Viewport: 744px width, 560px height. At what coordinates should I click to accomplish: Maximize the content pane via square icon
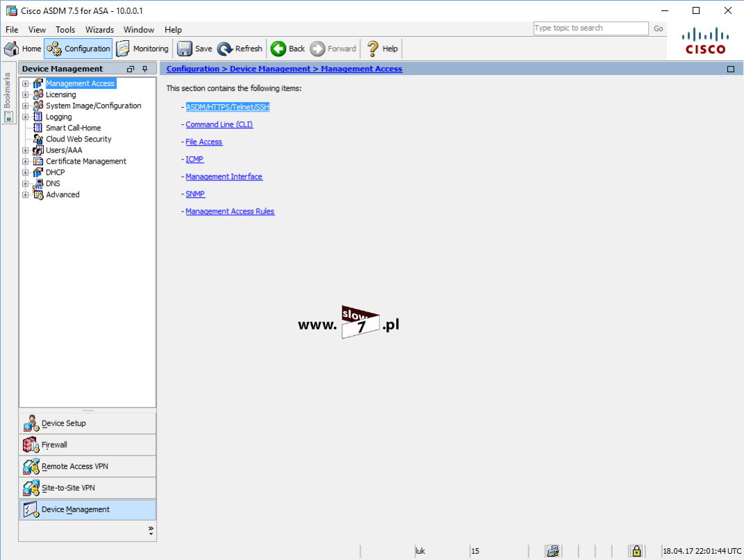[x=731, y=69]
